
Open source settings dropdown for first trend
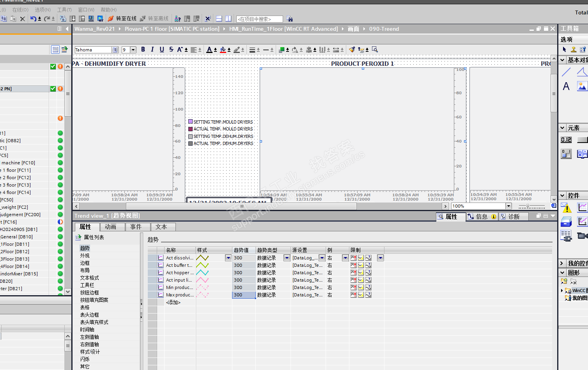(322, 258)
